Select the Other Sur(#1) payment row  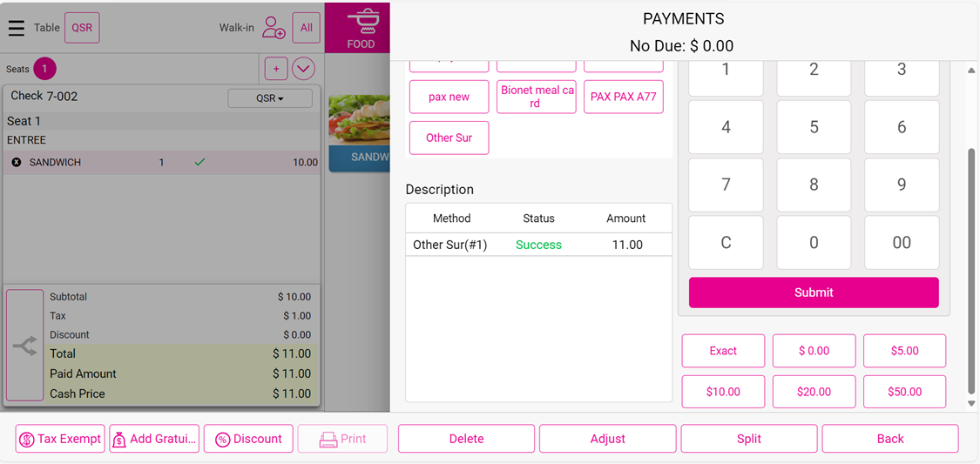(x=538, y=245)
